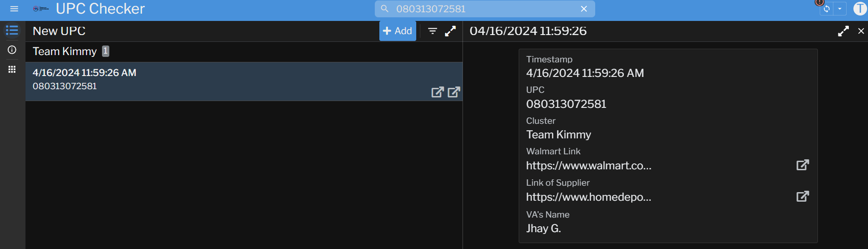
Task: Expand the New UPC list fullscreen
Action: pos(450,31)
